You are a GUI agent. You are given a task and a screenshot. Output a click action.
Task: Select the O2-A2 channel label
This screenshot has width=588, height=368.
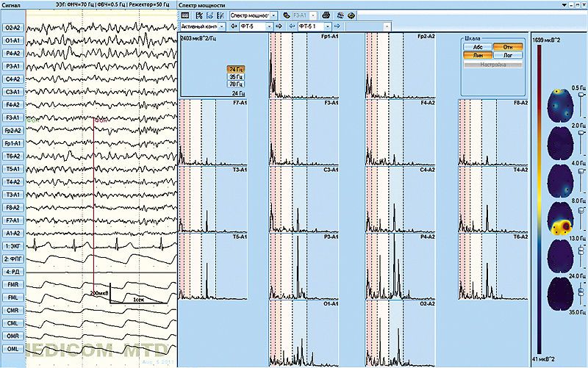pos(12,27)
